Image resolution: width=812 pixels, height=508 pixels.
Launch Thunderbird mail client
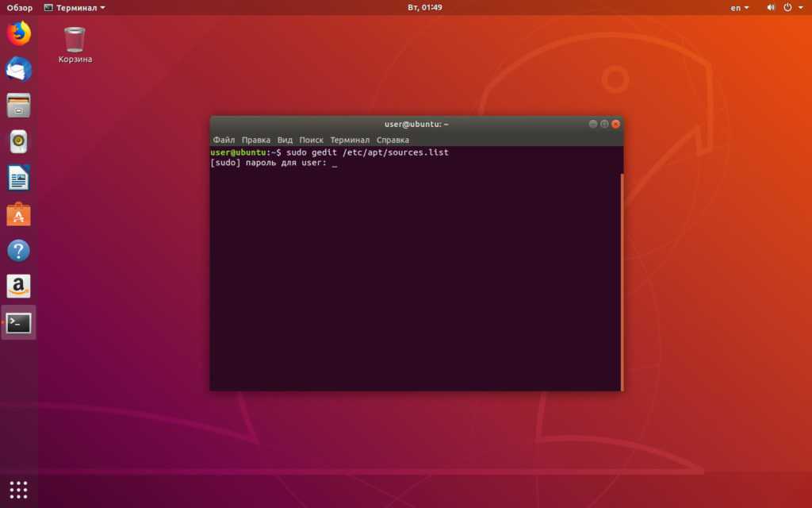click(x=18, y=70)
